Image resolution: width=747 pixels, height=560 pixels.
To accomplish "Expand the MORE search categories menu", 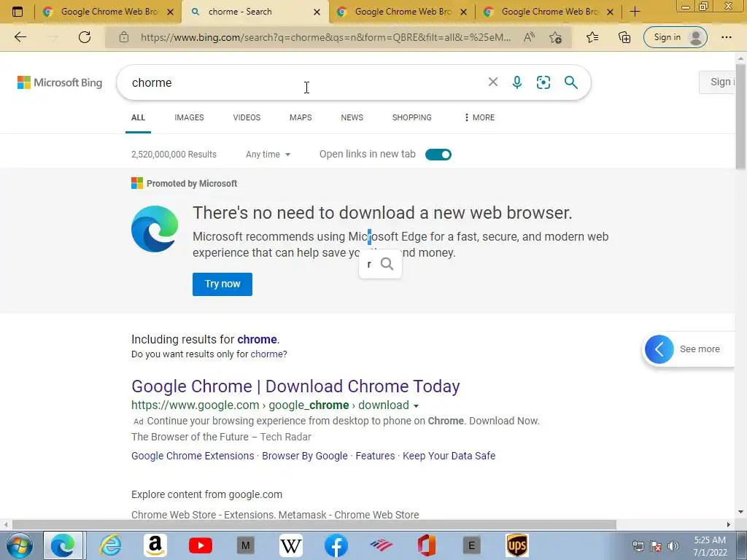I will click(x=479, y=117).
